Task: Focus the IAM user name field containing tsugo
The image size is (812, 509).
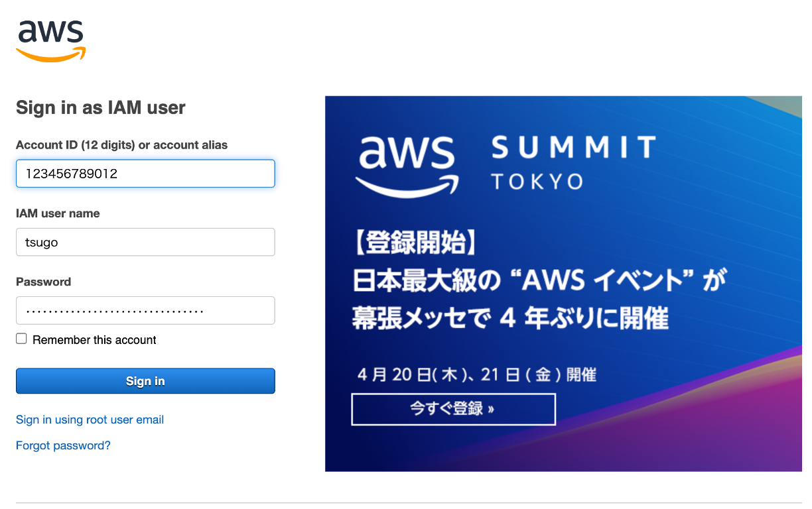Action: [145, 242]
